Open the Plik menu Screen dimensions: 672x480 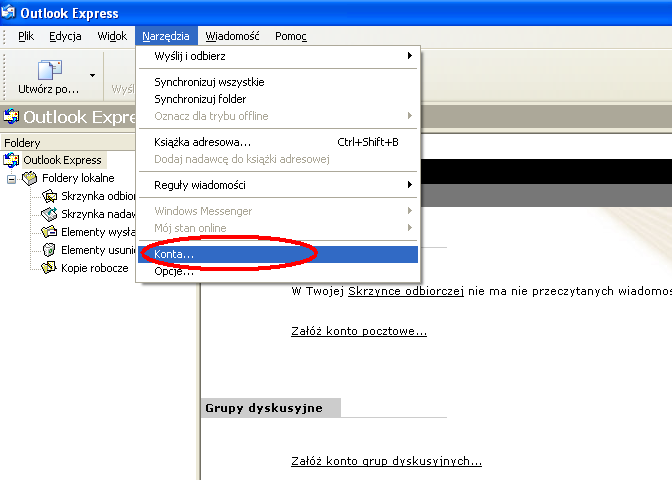26,36
